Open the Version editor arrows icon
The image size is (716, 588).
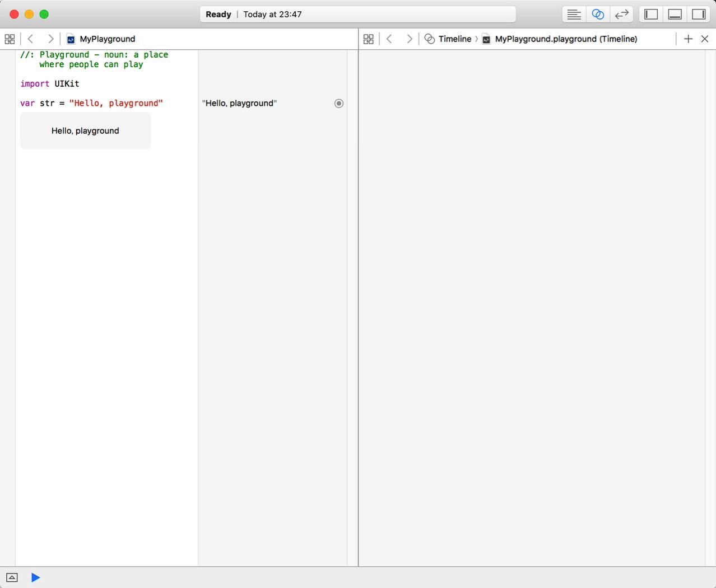pyautogui.click(x=621, y=15)
